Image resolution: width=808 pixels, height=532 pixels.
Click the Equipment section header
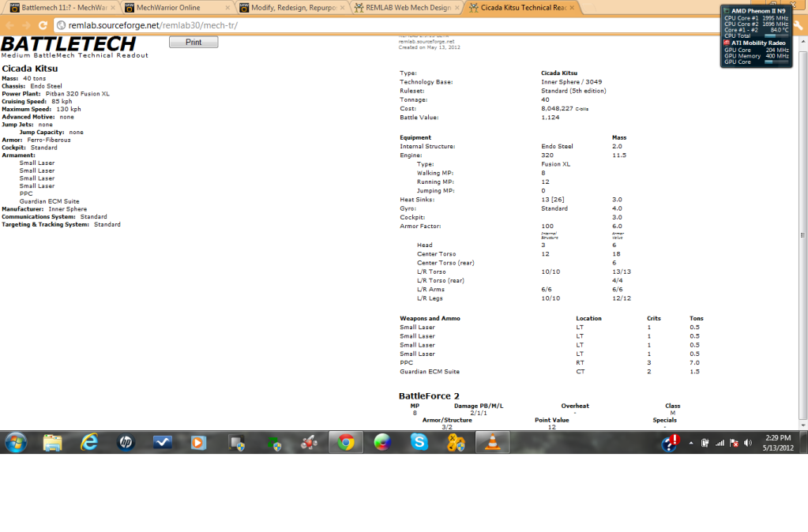coord(415,137)
